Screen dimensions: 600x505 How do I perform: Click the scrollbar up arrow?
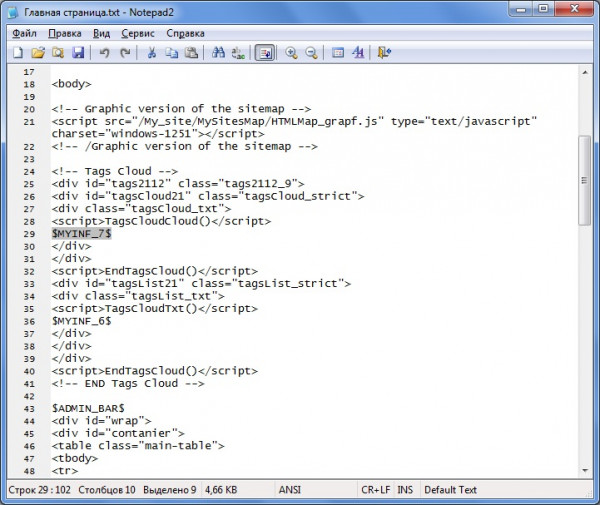point(585,72)
